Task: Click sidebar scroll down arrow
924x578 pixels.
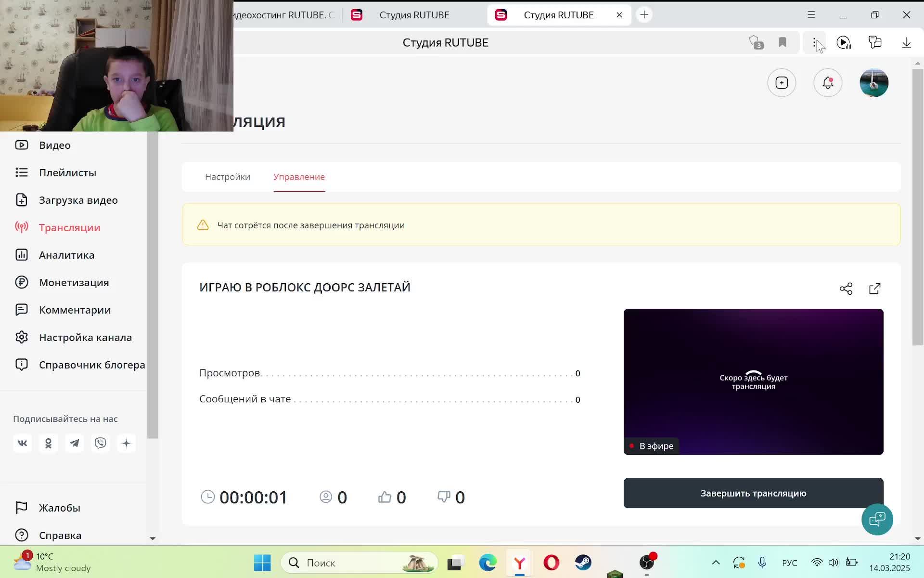Action: coord(153,539)
